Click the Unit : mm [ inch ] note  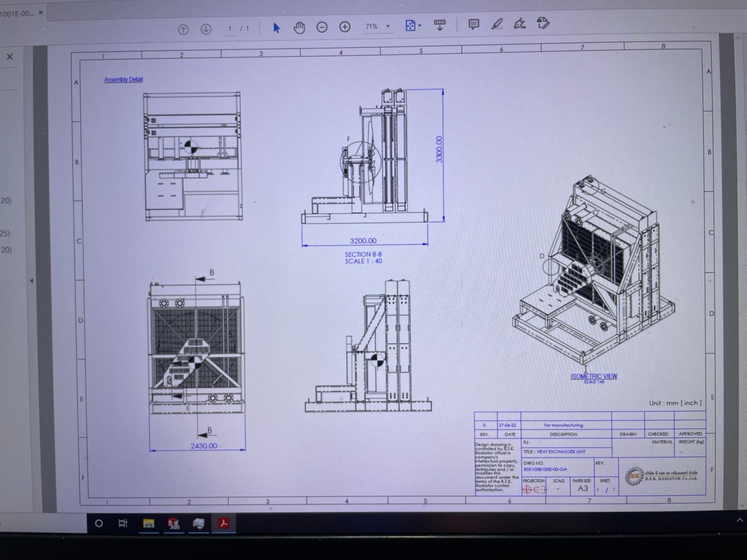coord(675,403)
